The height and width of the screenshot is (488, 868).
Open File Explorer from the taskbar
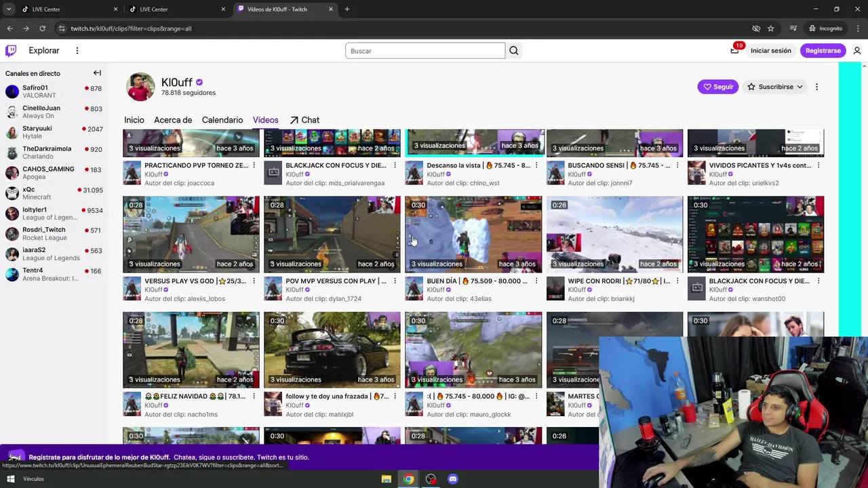[x=386, y=479]
